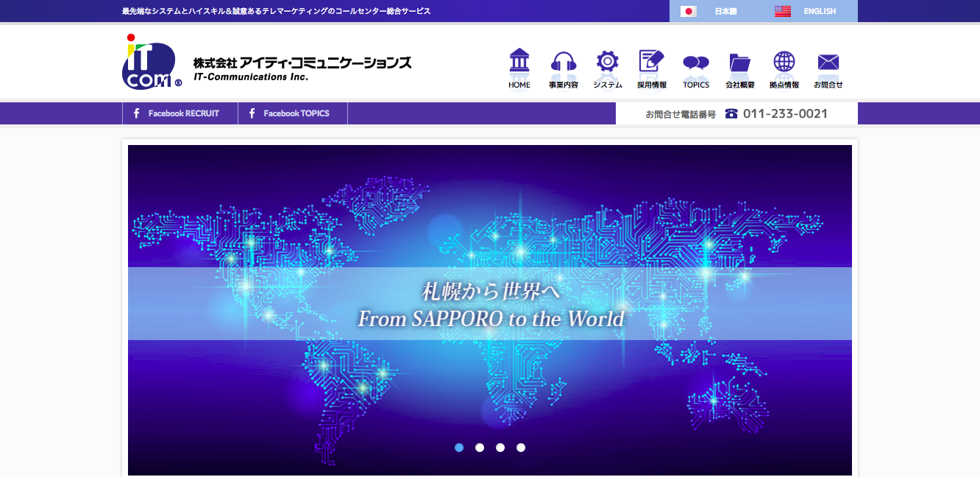
Task: Open the 会社概要 folder icon
Action: [x=740, y=63]
